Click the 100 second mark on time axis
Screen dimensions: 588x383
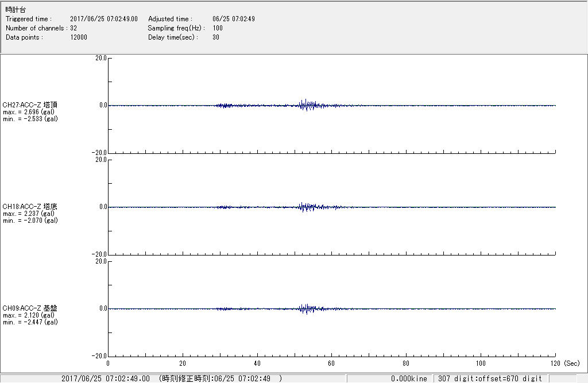[481, 363]
